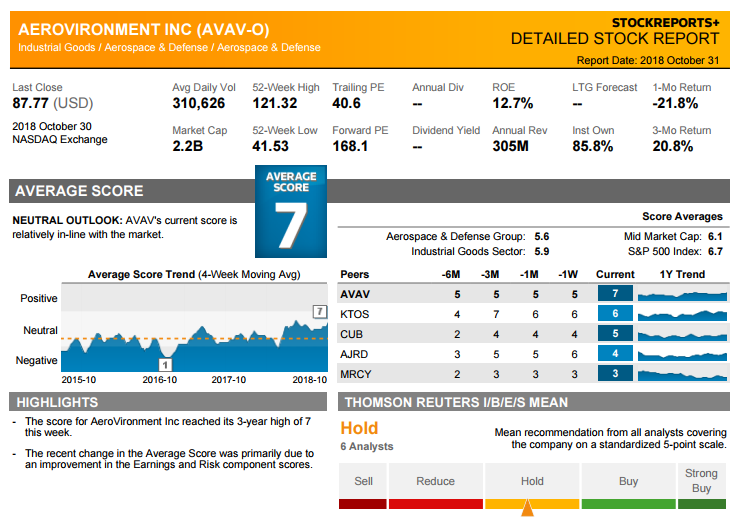Click the ROE value 12.7%

point(513,103)
